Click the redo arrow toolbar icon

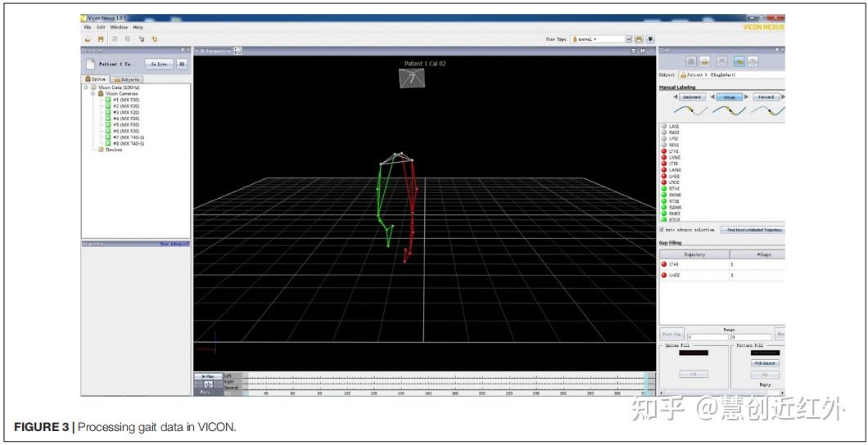coord(128,39)
